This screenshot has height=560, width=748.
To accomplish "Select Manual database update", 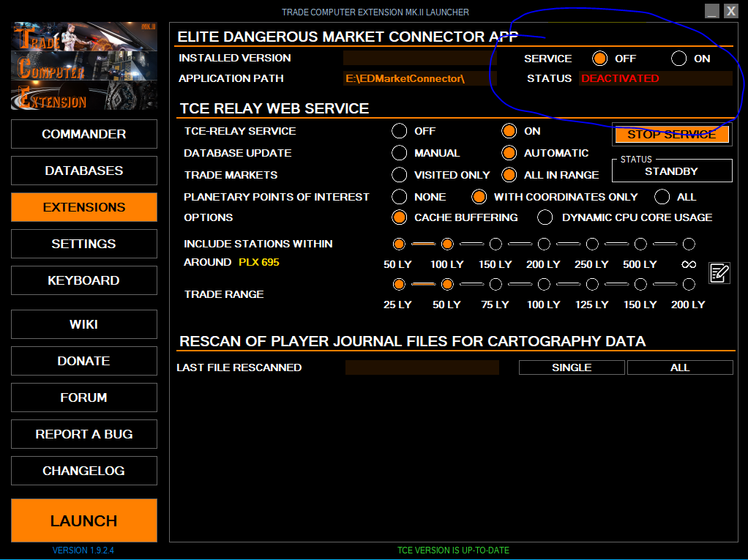I will click(400, 153).
